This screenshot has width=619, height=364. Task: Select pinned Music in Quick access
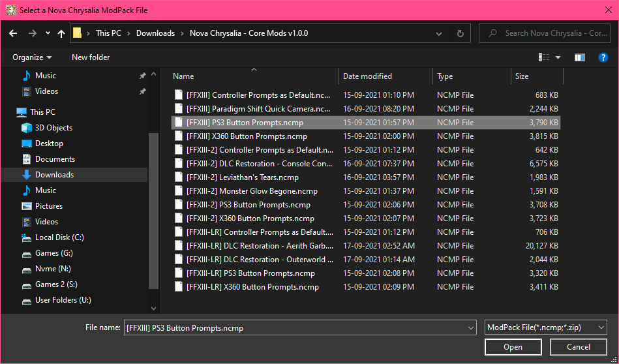(46, 76)
